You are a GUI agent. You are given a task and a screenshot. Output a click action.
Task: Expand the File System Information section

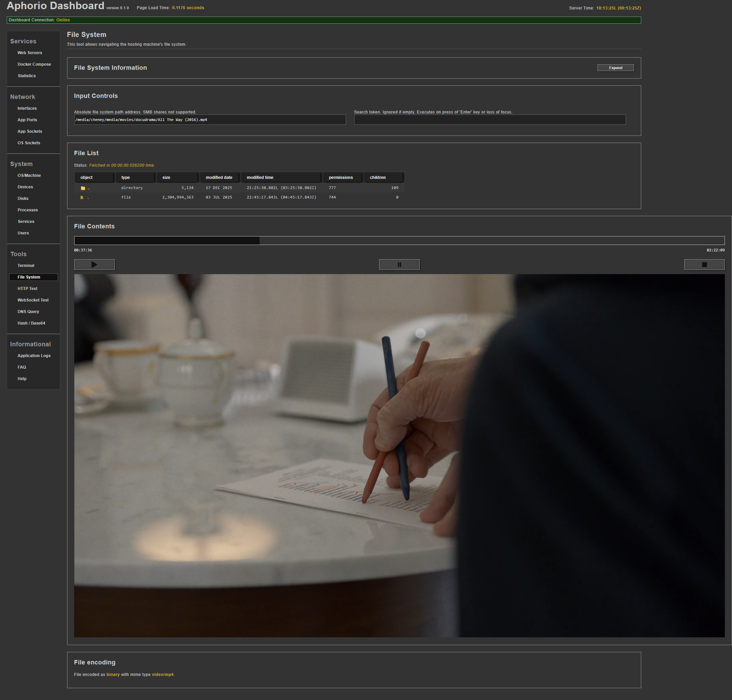click(x=615, y=68)
